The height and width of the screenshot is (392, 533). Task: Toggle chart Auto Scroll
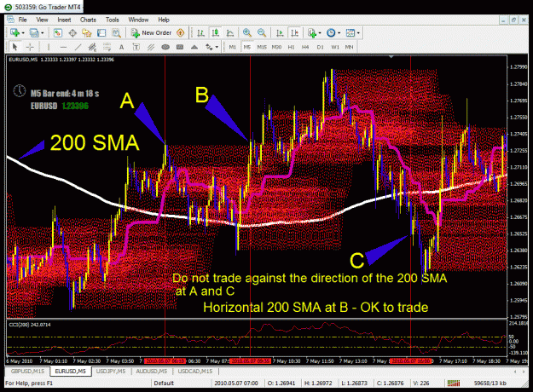280,32
